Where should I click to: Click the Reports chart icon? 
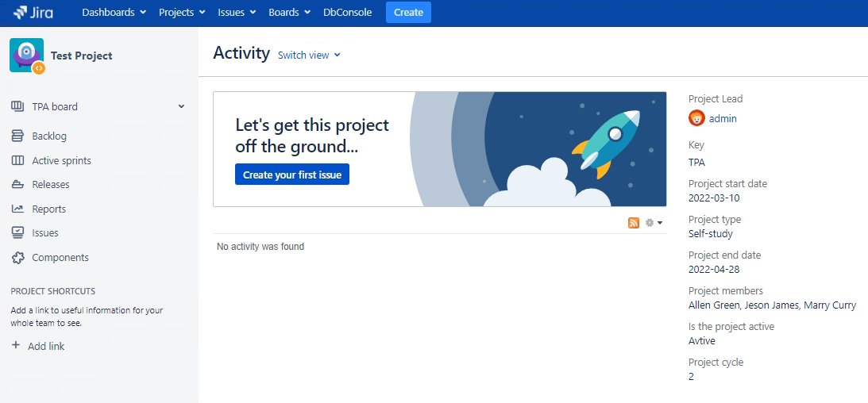coord(17,209)
